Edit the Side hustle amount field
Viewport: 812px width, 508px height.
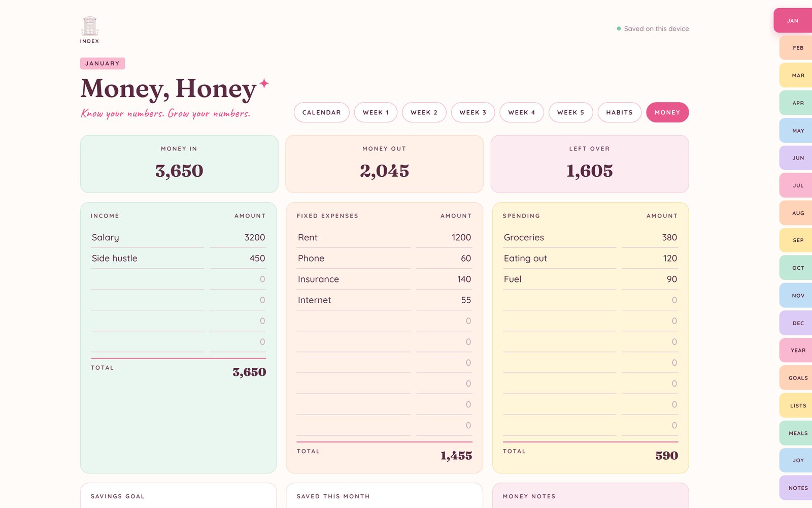coord(238,259)
